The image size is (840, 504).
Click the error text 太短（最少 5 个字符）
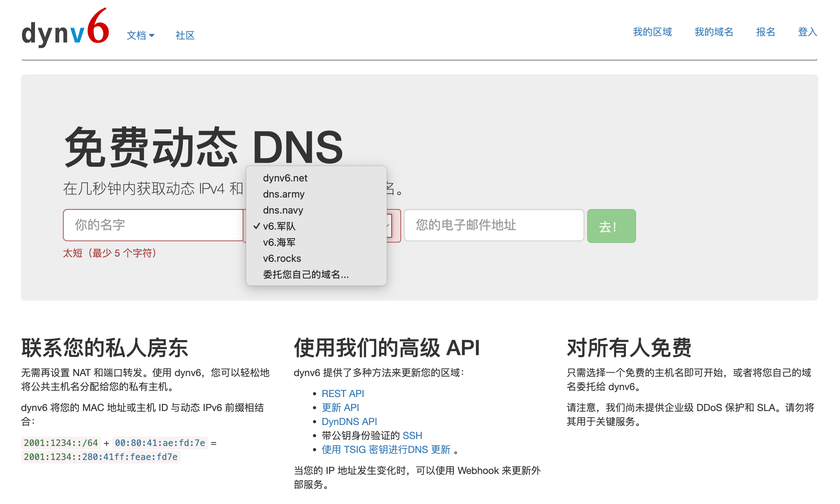pos(110,253)
